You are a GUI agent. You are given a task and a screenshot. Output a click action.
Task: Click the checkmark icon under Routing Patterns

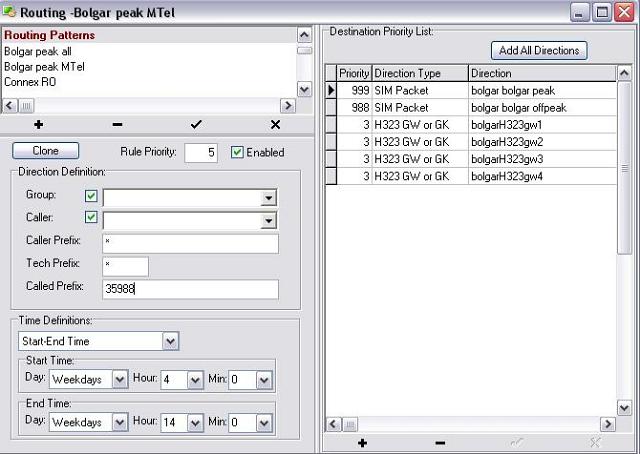pos(196,125)
